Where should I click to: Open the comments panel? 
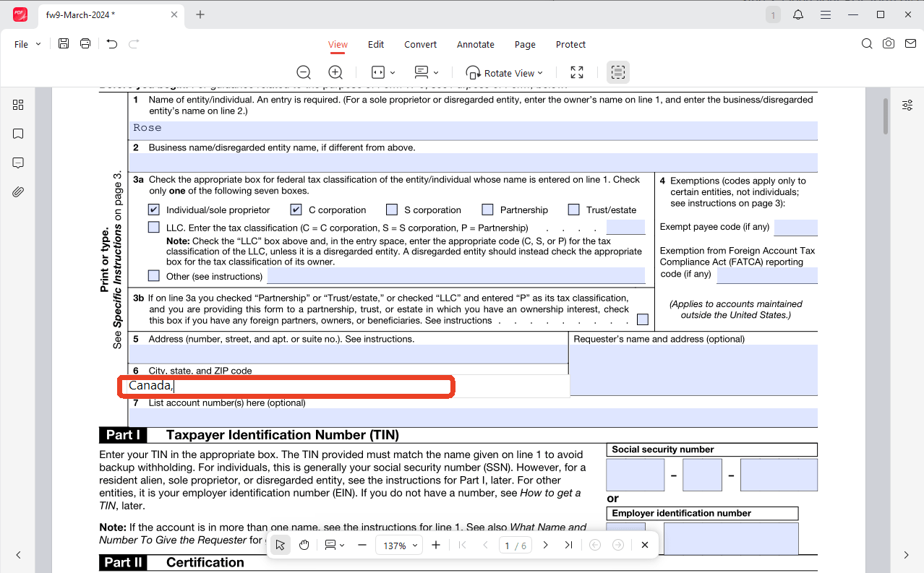coord(18,163)
